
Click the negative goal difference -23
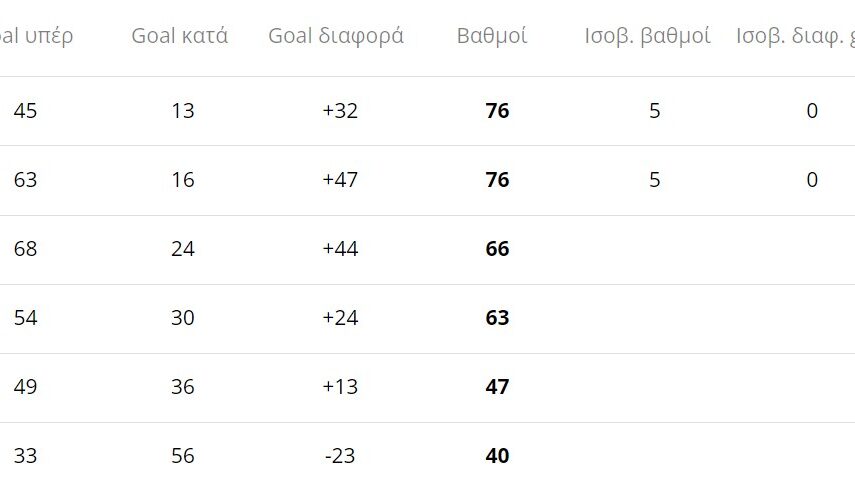[x=340, y=456]
